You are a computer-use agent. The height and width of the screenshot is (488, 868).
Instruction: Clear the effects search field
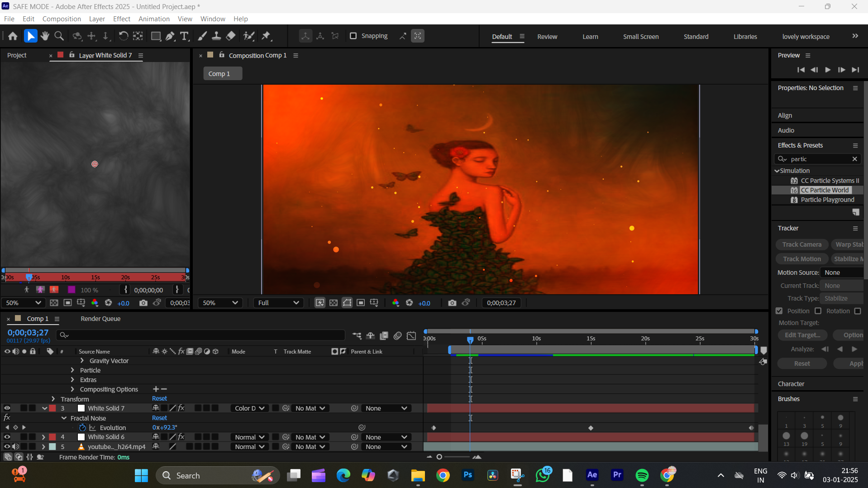[854, 159]
